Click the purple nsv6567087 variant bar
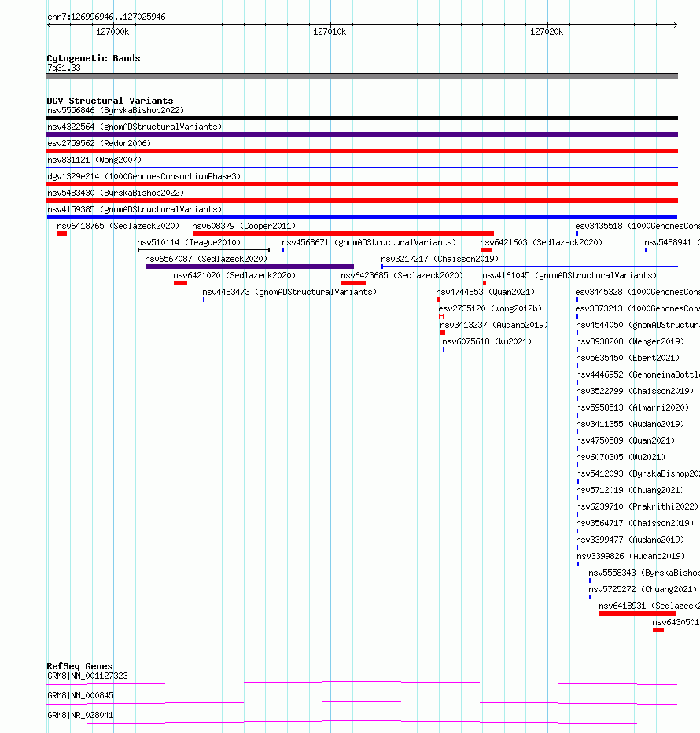 click(249, 267)
